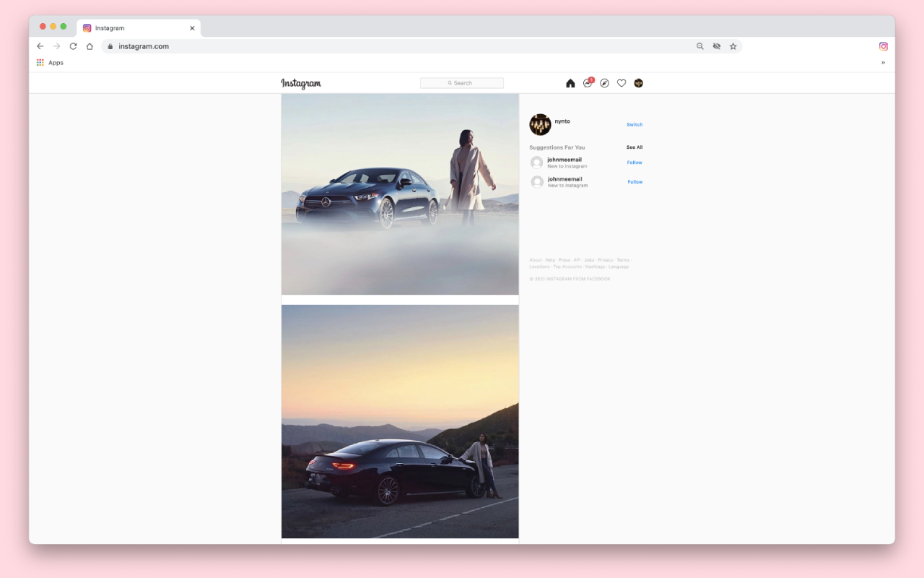Reload the page with the refresh icon
This screenshot has width=924, height=578.
click(x=73, y=46)
